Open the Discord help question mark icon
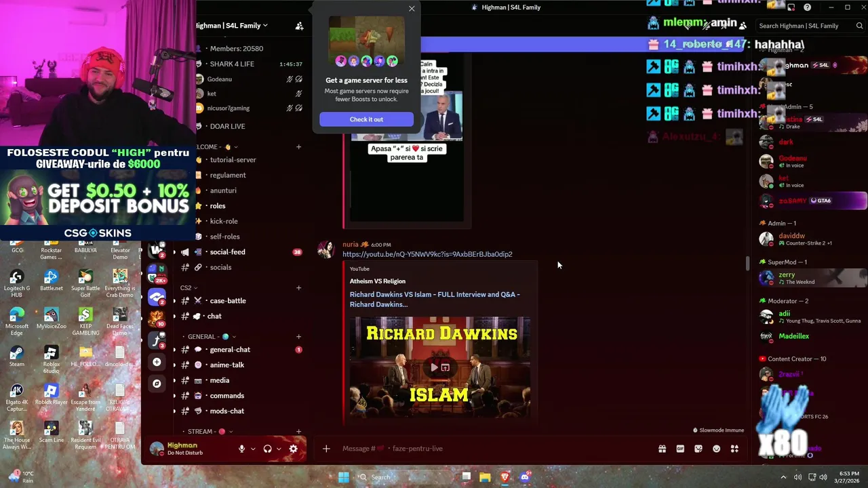 click(x=807, y=7)
